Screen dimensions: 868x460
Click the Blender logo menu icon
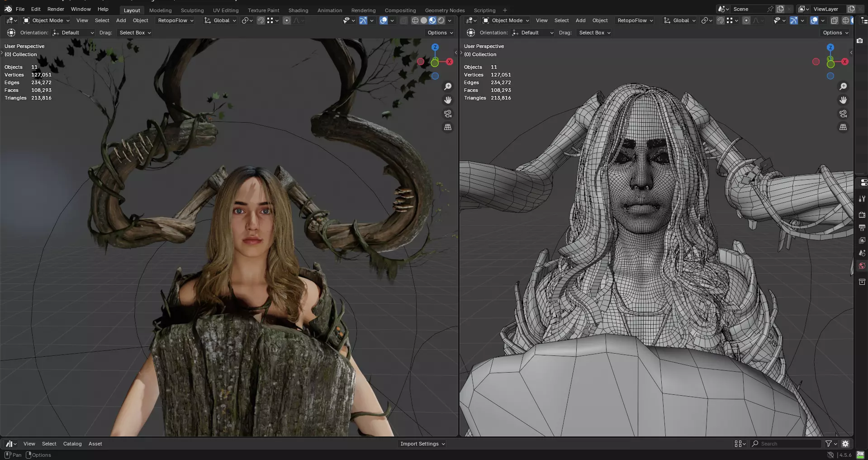click(8, 9)
